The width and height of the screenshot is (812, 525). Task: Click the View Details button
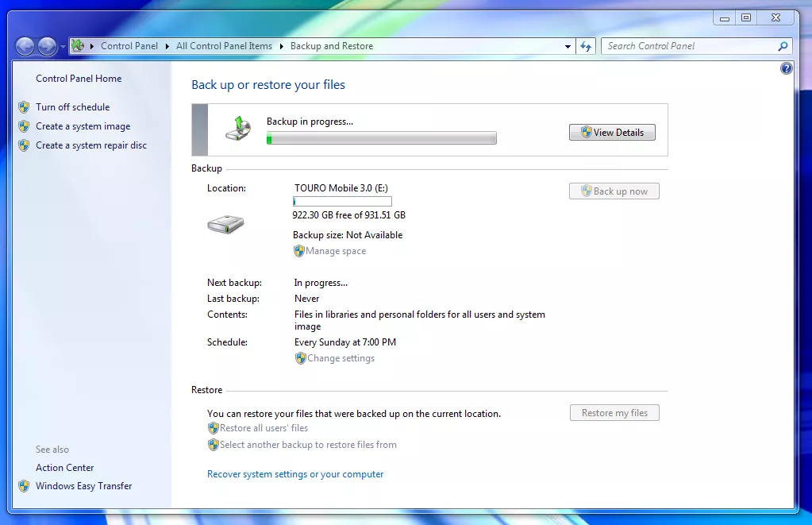click(x=612, y=133)
